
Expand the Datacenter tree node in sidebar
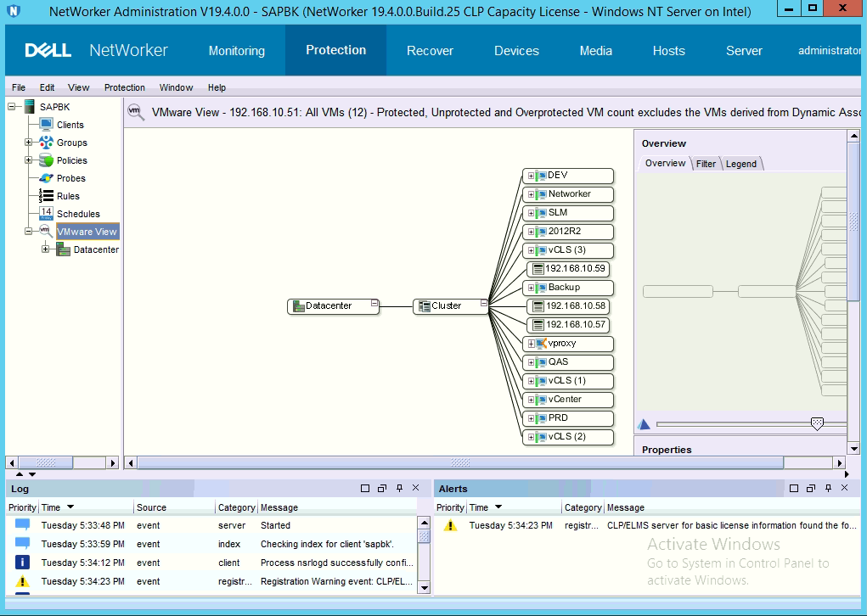46,249
